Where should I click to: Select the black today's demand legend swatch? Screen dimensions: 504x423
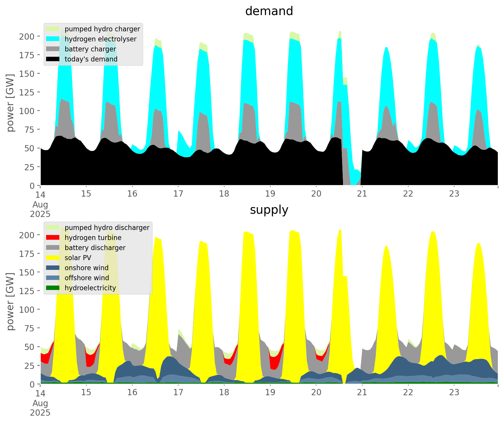coord(53,59)
